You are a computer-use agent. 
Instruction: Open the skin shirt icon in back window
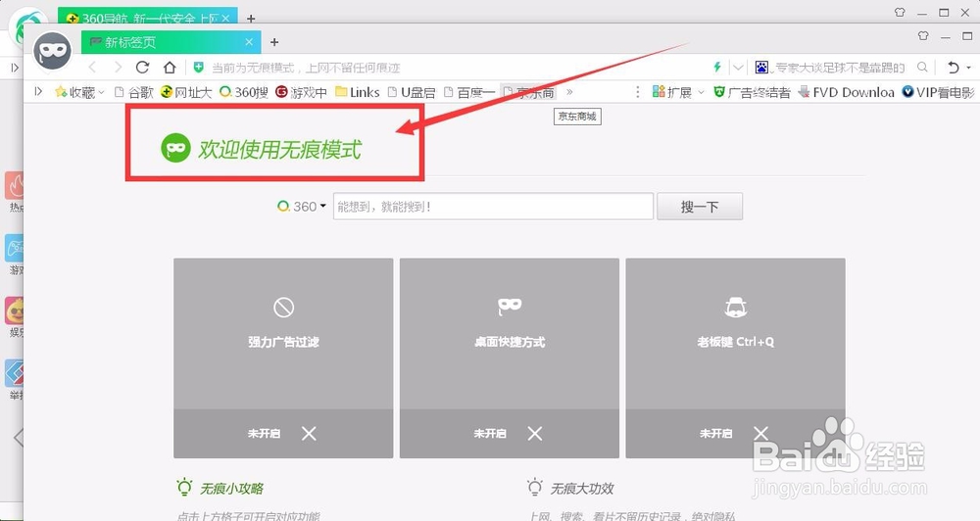[x=900, y=12]
